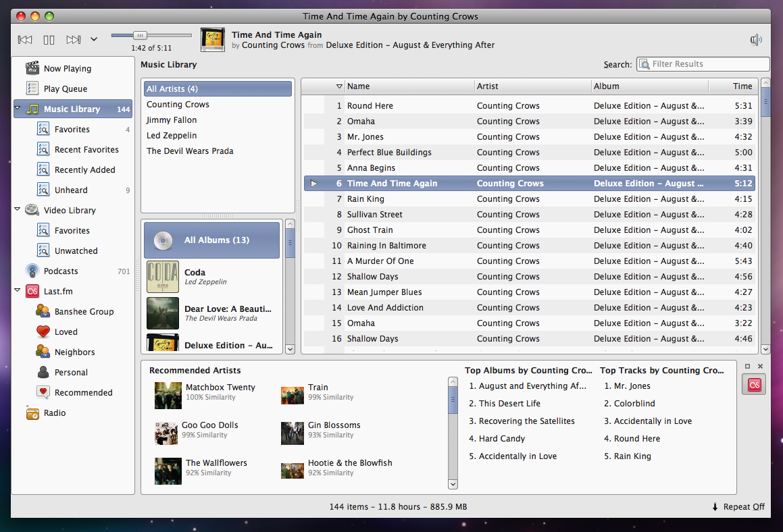Open top album This Desert Life
Screen dimensions: 783x532
pos(505,403)
